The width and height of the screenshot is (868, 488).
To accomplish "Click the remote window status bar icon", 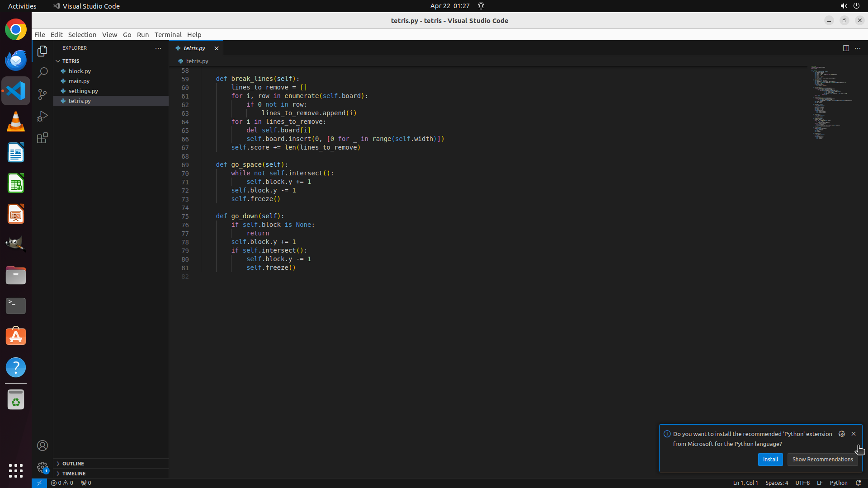I will click(39, 483).
